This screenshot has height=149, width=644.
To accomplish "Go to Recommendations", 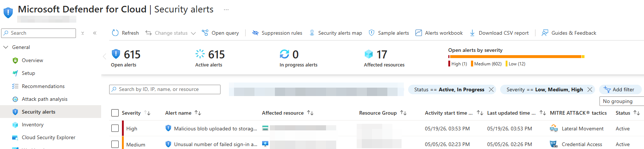I will [x=43, y=86].
